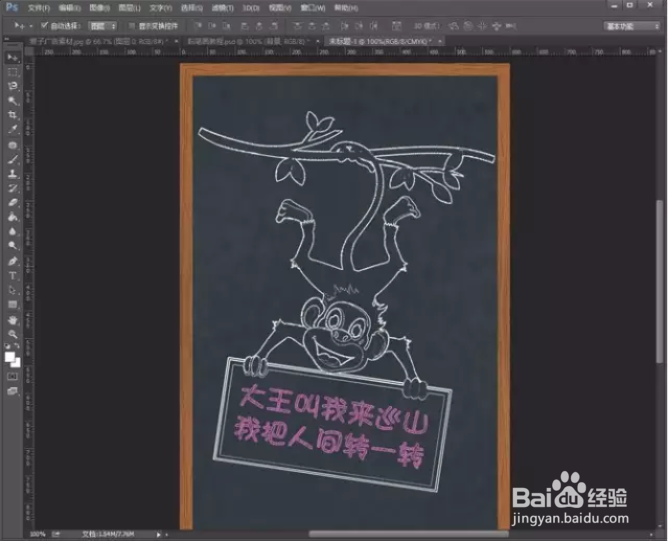
Task: Click the foreground color swatch
Action: click(9, 357)
